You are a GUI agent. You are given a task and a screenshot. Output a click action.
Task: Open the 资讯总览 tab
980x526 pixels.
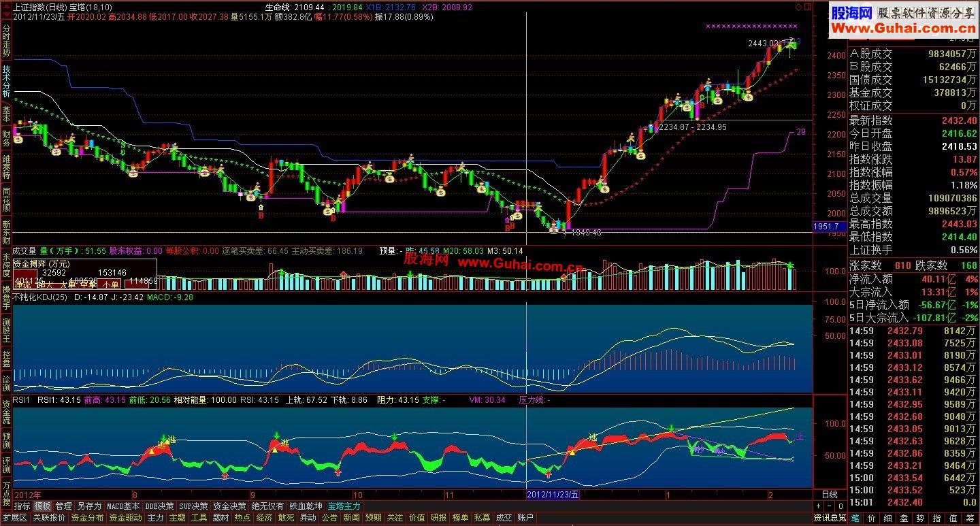pos(830,518)
